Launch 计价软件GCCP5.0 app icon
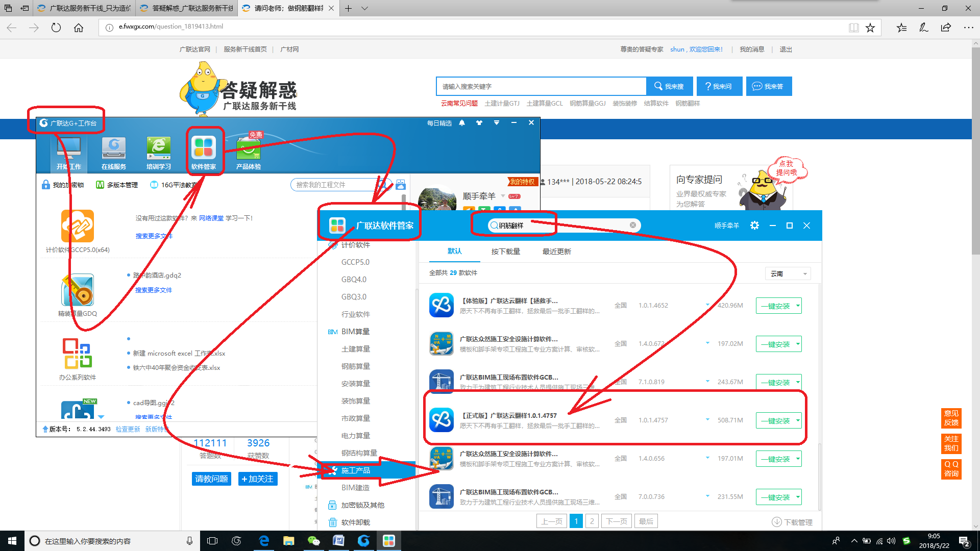 tap(78, 226)
